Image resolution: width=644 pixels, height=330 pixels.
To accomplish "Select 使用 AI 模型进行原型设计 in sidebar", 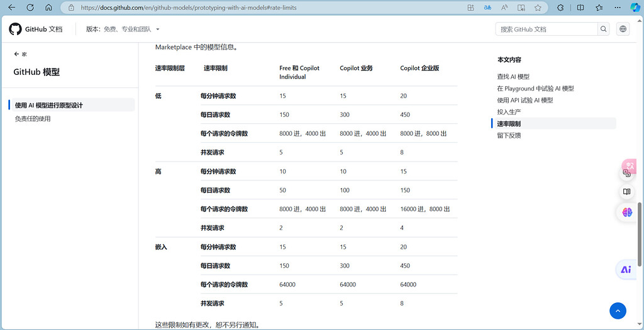I will tap(72, 105).
